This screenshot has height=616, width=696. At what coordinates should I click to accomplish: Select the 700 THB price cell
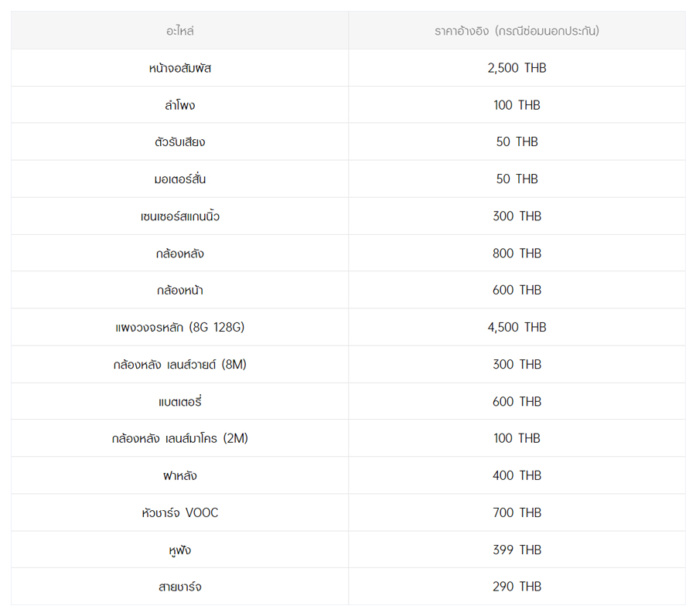(x=517, y=513)
